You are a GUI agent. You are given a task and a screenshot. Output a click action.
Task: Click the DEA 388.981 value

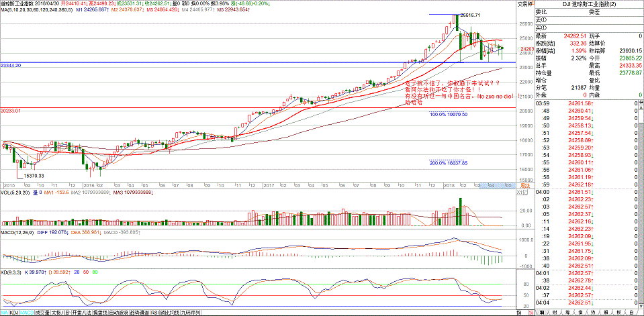(x=86, y=233)
